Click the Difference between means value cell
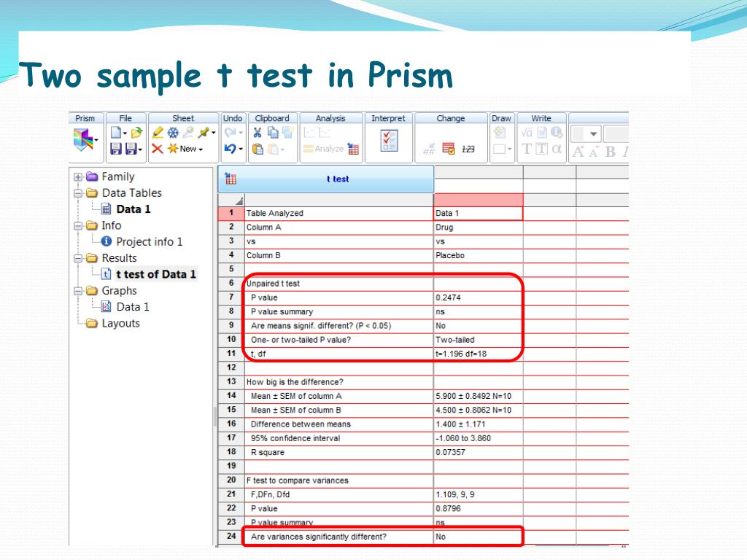Image resolution: width=747 pixels, height=560 pixels. click(x=479, y=424)
